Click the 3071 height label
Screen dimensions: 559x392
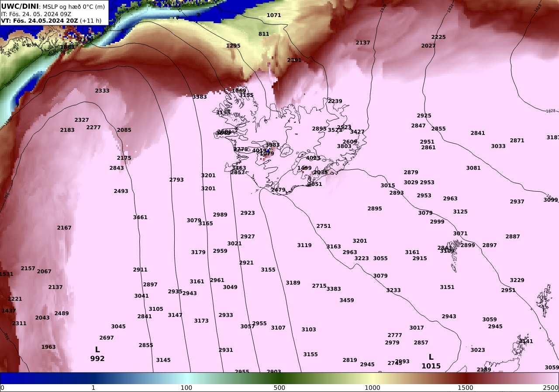(460, 234)
